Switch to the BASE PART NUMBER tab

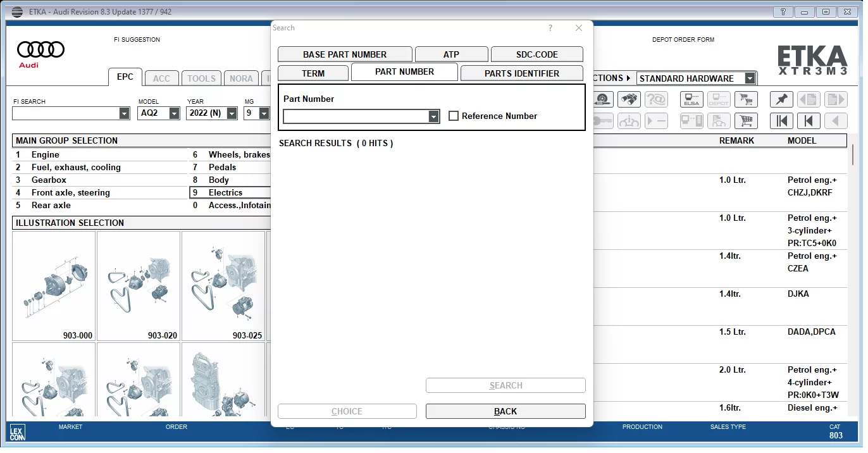point(345,54)
